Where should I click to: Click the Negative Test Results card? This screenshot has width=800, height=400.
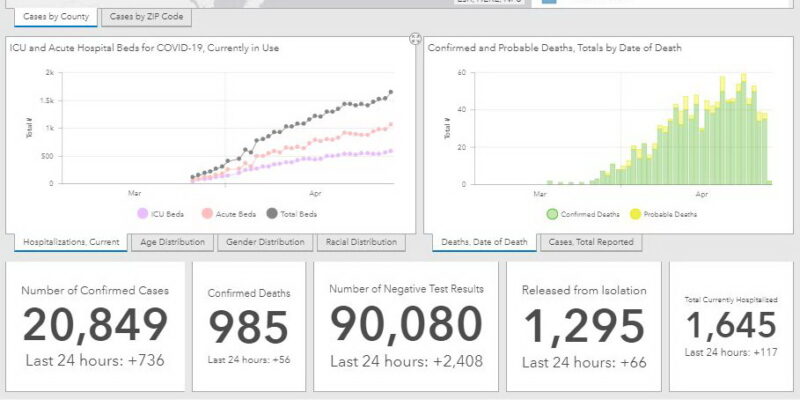click(x=406, y=326)
